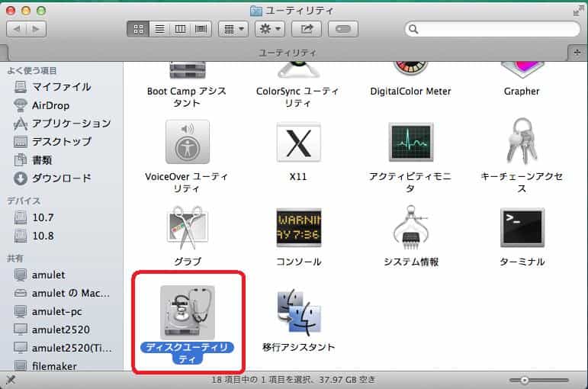Select the システム情報 icon
588x389 pixels.
[410, 227]
